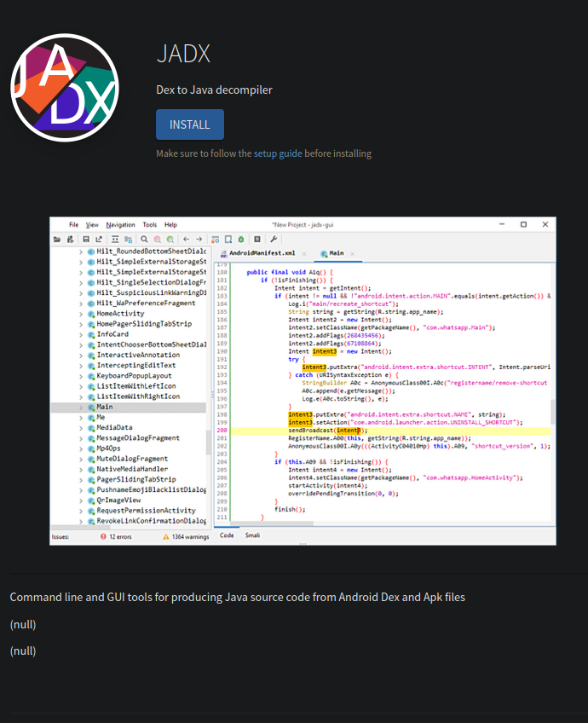
Task: Click the back arrow toolbar icon
Action: [x=186, y=240]
